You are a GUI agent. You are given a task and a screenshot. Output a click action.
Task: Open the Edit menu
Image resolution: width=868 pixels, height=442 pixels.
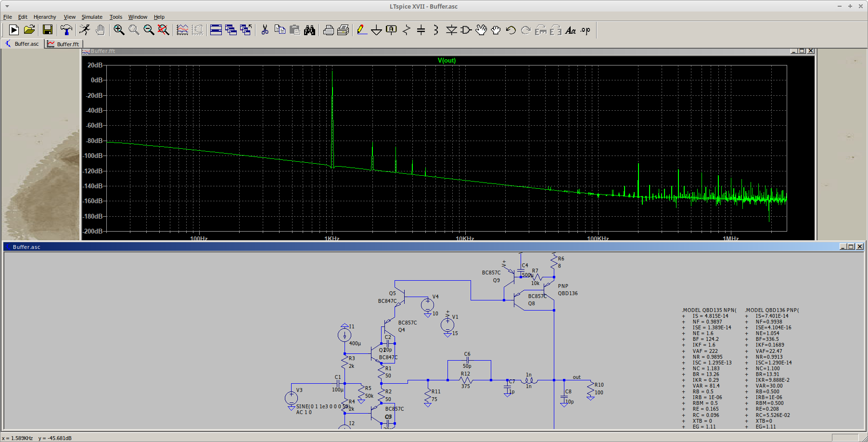(23, 17)
